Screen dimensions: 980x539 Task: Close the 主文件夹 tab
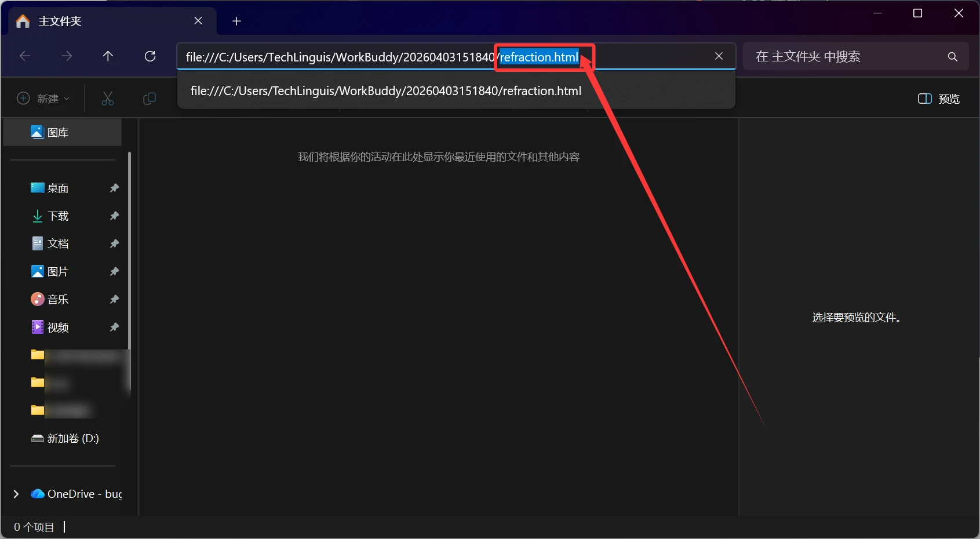[198, 21]
